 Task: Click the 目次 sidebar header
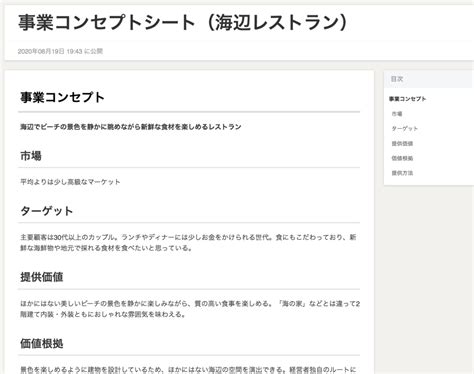[x=429, y=79]
